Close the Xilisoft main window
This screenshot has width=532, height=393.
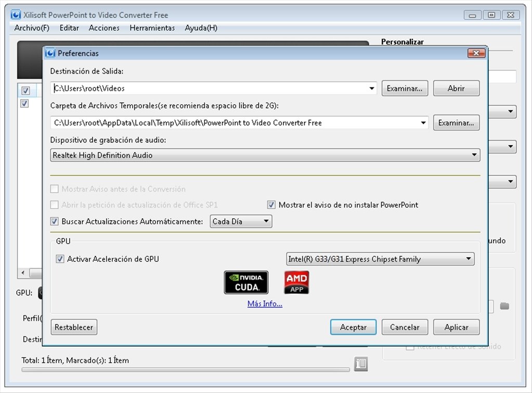[511, 15]
